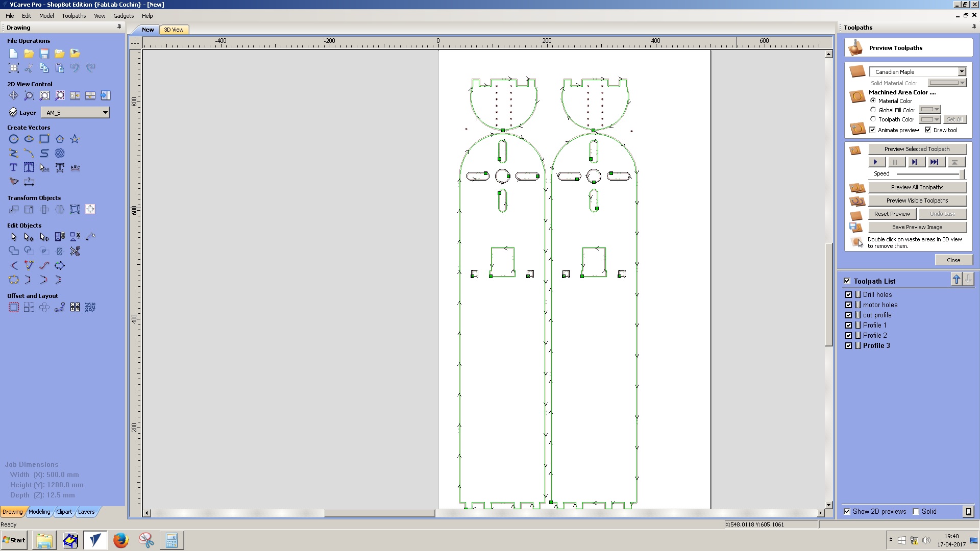Select the Node Editing tool
The height and width of the screenshot is (551, 980).
(29, 237)
